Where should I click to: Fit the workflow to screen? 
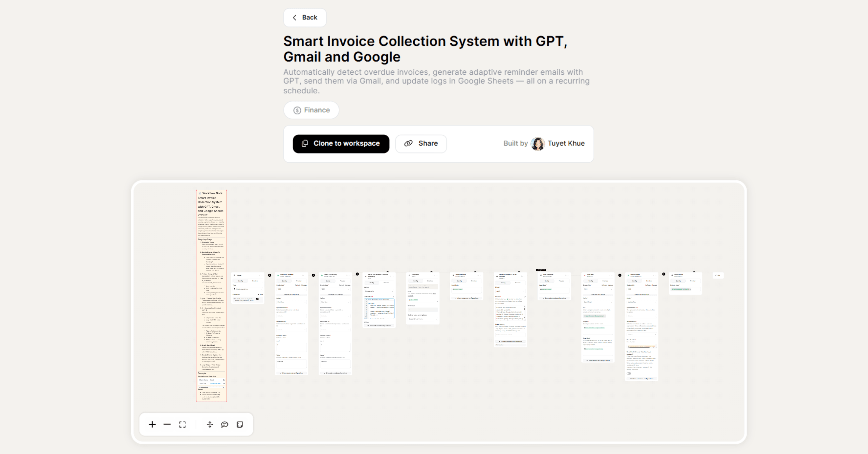[182, 425]
